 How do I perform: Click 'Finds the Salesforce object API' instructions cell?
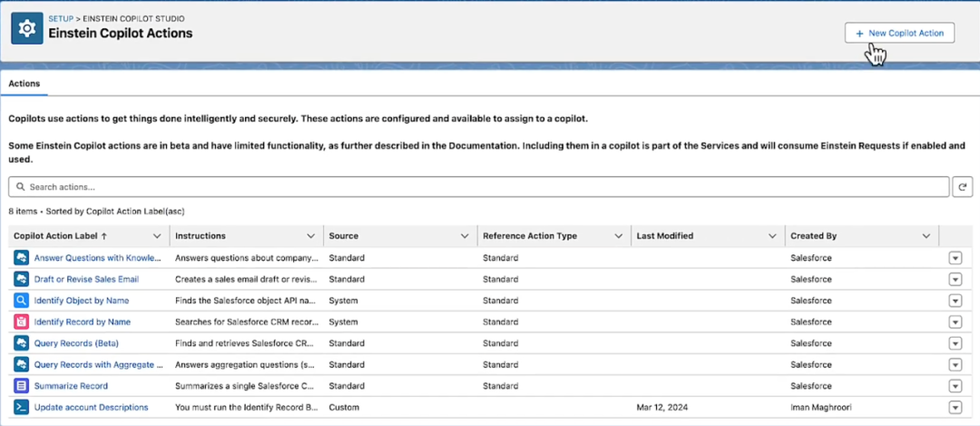click(x=246, y=301)
